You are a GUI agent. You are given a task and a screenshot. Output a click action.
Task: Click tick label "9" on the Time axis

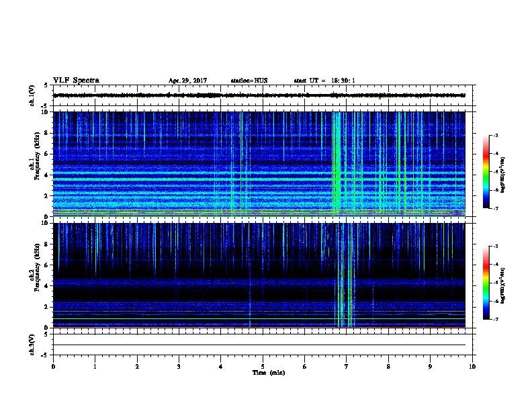430,367
